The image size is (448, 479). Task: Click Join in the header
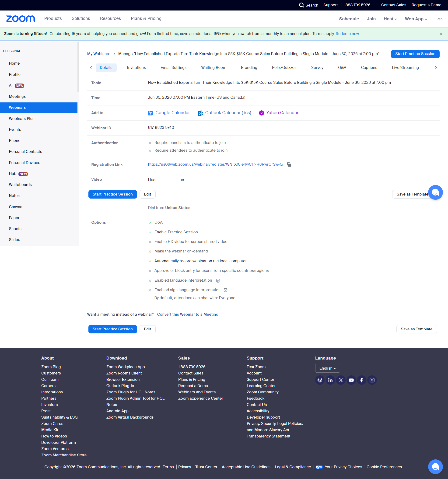(371, 19)
